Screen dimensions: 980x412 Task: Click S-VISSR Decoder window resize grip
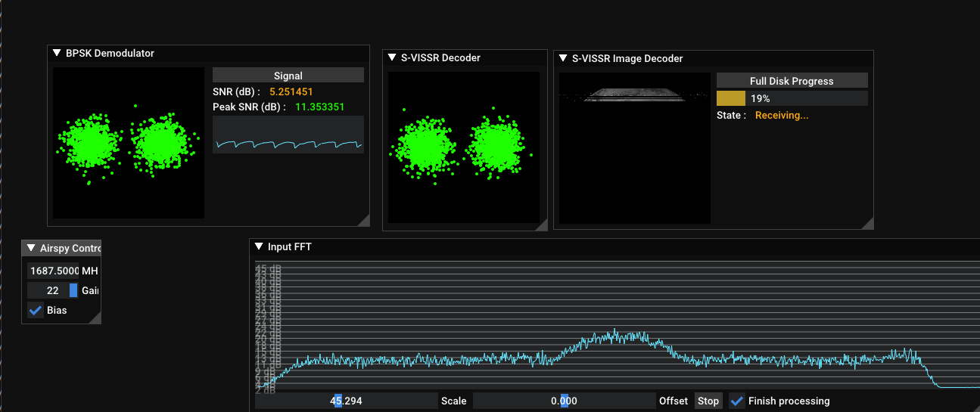click(x=541, y=225)
